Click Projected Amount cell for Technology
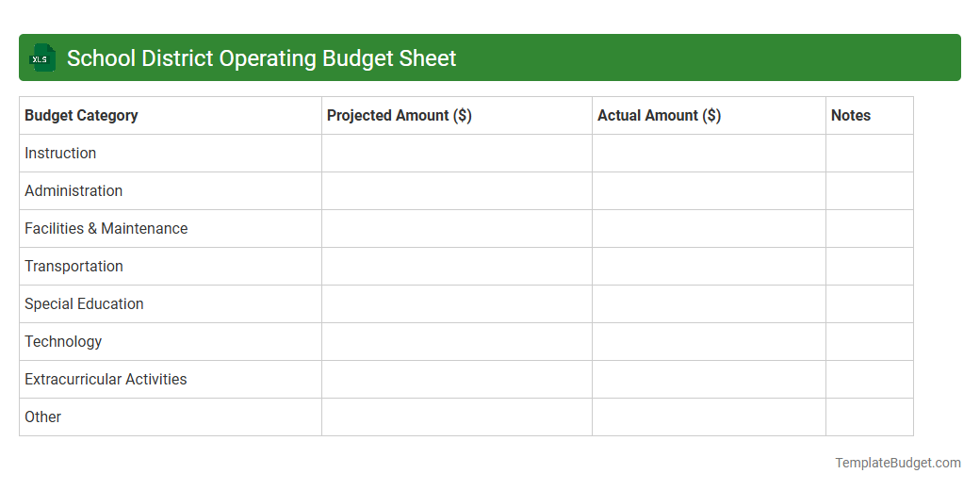 [x=457, y=341]
